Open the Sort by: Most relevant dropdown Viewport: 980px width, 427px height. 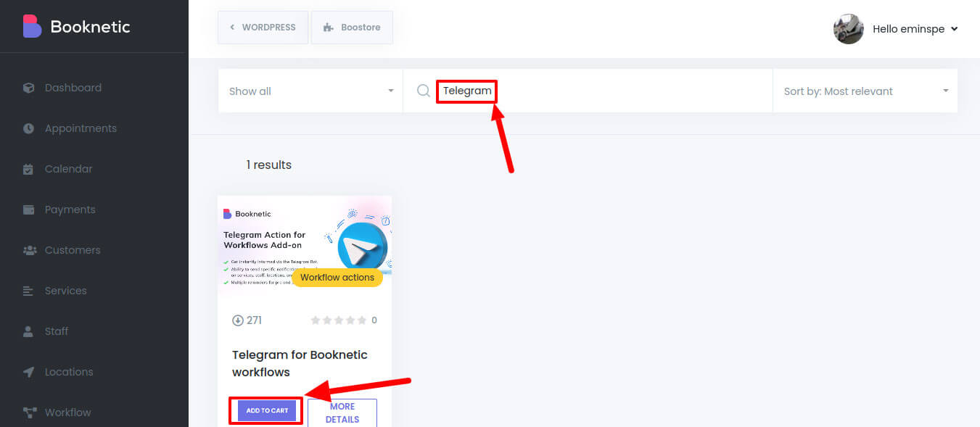(x=865, y=91)
